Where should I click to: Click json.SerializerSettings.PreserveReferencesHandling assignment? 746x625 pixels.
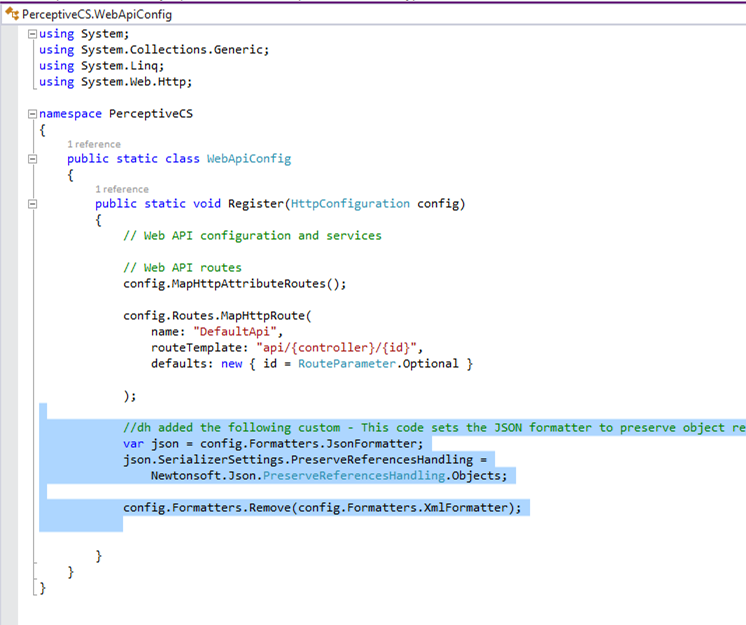click(305, 459)
